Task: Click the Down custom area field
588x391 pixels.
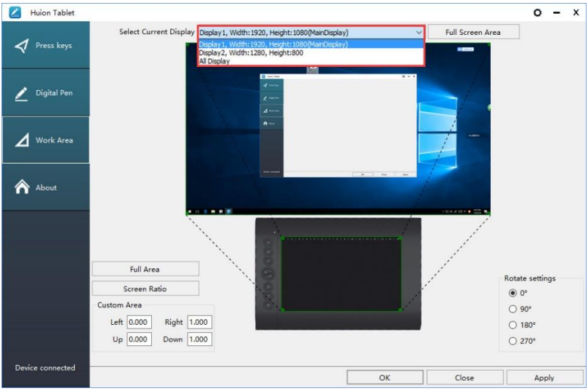Action: click(199, 339)
